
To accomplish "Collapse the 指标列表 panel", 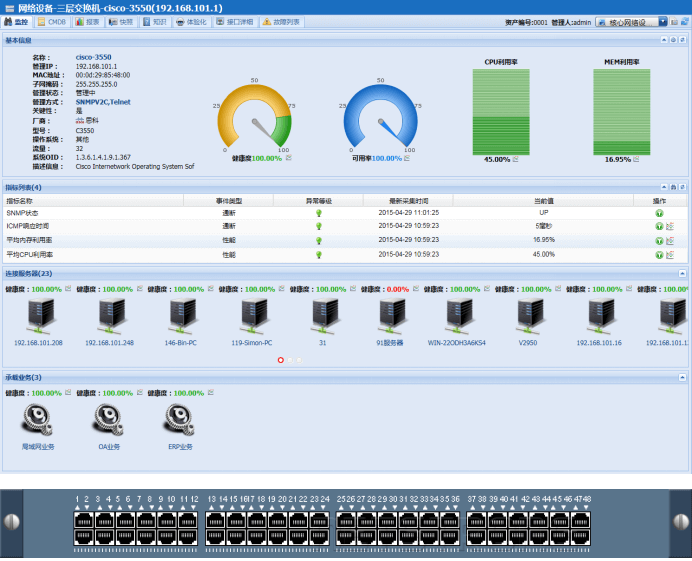I will pyautogui.click(x=664, y=187).
